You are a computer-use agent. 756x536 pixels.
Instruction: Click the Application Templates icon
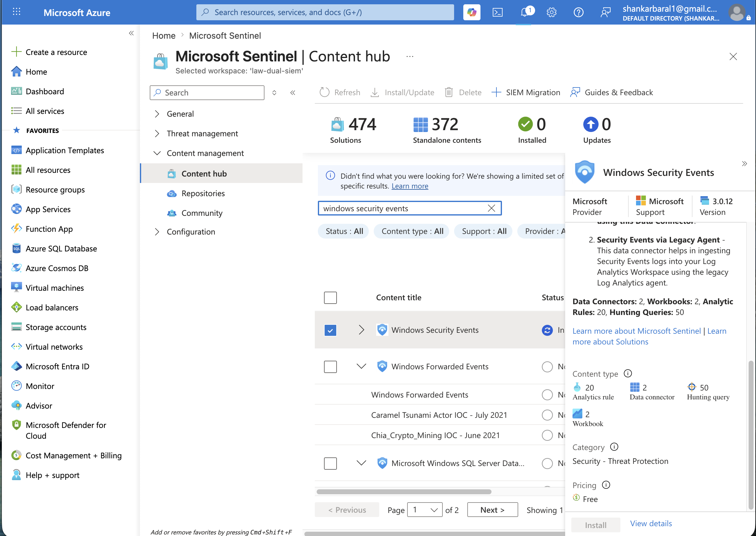[16, 150]
